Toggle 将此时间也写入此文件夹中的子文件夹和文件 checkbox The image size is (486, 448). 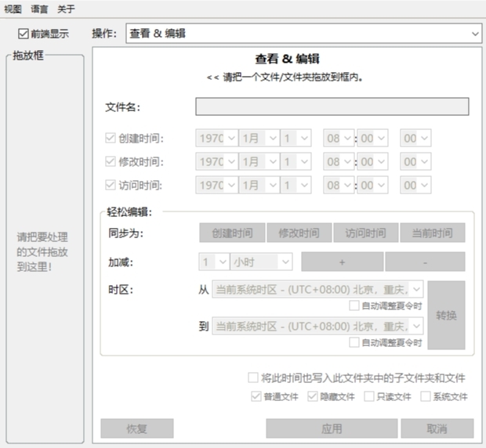pyautogui.click(x=253, y=378)
